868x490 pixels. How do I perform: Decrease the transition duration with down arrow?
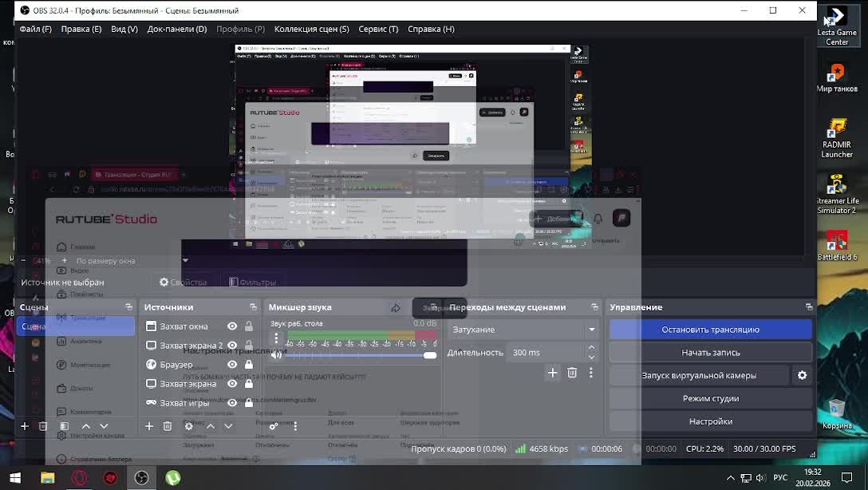tap(591, 357)
